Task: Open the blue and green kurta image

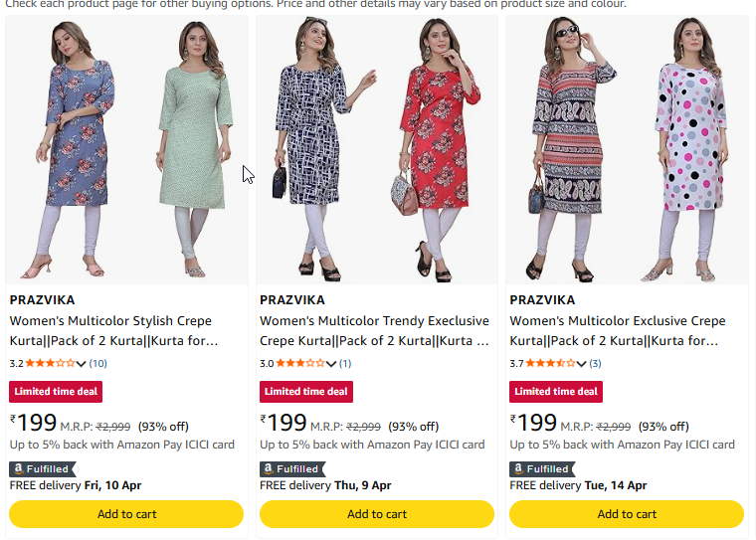Action: 126,149
